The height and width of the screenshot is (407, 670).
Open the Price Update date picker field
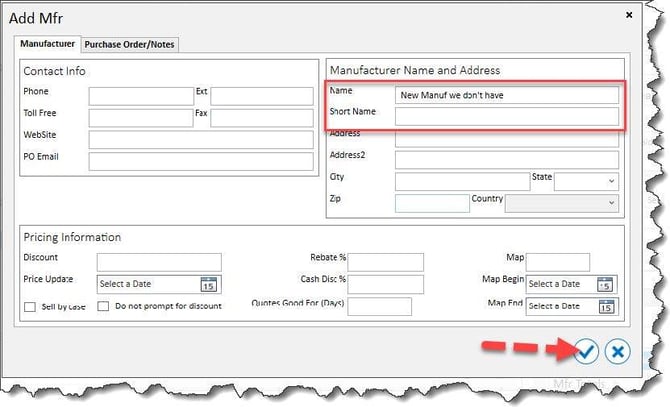[x=159, y=284]
